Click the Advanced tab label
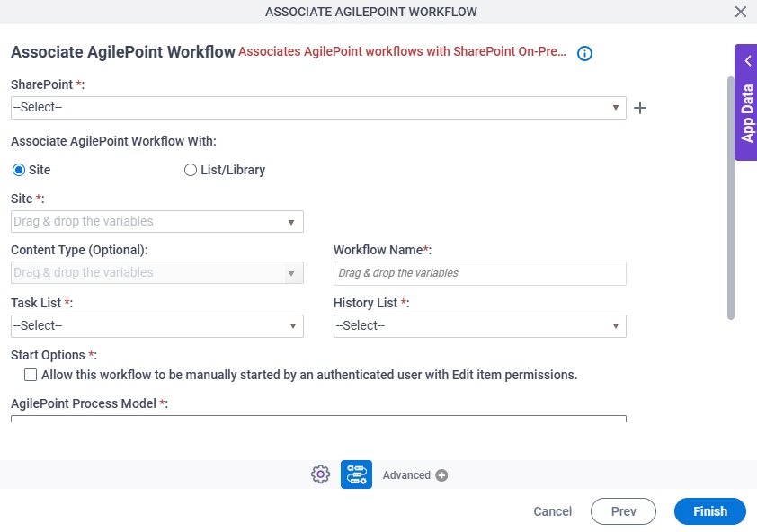Image resolution: width=757 pixels, height=532 pixels. pos(406,475)
